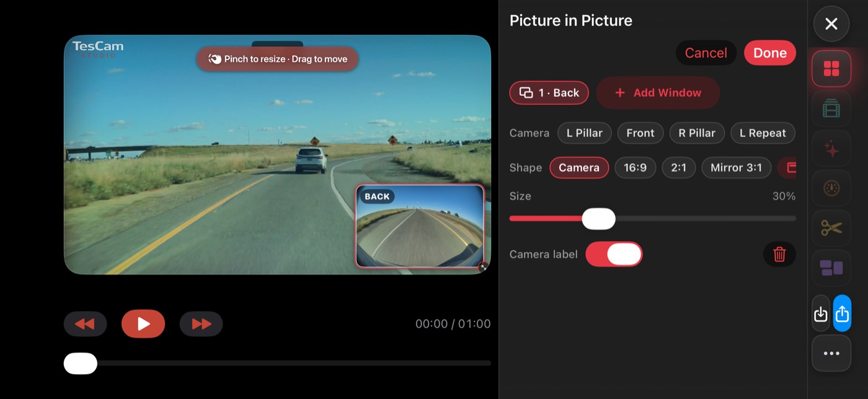
Task: Add a new PiP window
Action: coord(658,93)
